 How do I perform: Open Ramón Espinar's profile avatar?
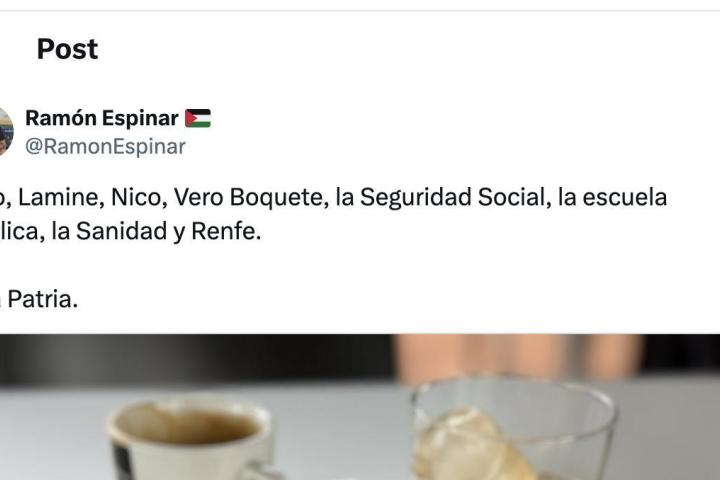[x=6, y=132]
